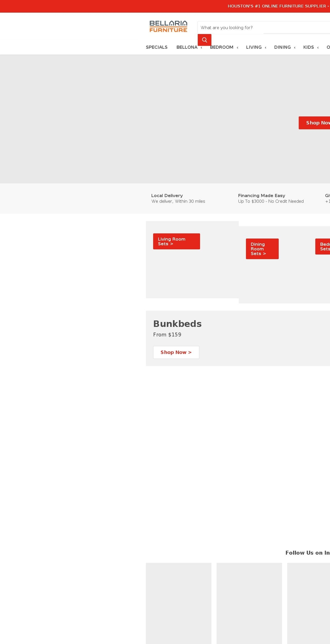
Task: Open the second Instagram feed thumbnail
Action: coord(249,603)
